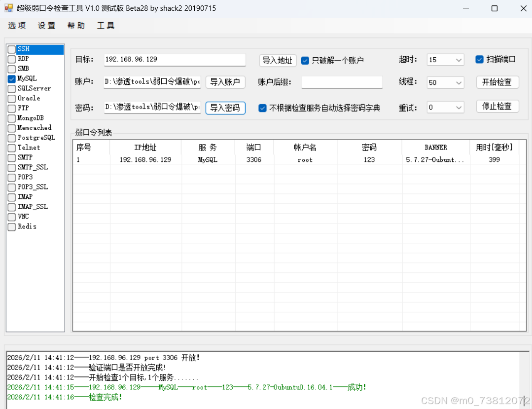Image resolution: width=532 pixels, height=409 pixels.
Task: Open the 帮助 menu
Action: click(x=76, y=26)
